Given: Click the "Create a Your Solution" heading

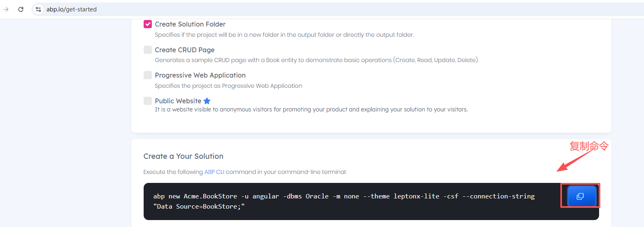Looking at the screenshot, I should click(x=183, y=156).
